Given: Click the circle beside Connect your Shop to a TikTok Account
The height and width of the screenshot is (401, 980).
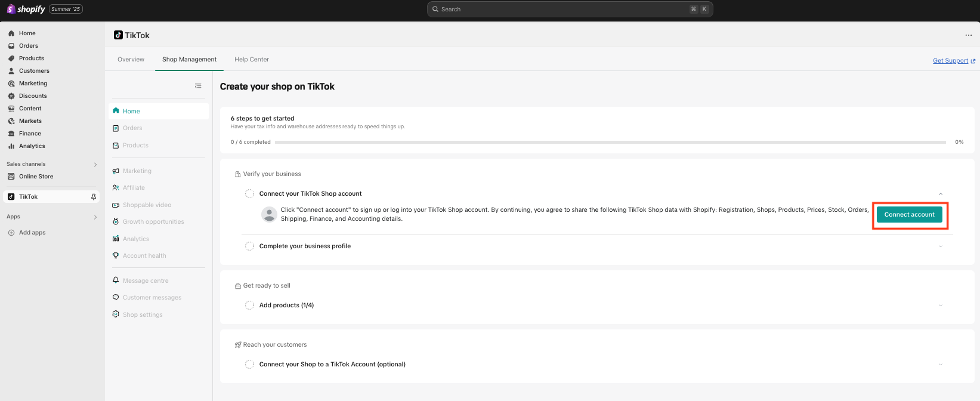Looking at the screenshot, I should tap(250, 365).
